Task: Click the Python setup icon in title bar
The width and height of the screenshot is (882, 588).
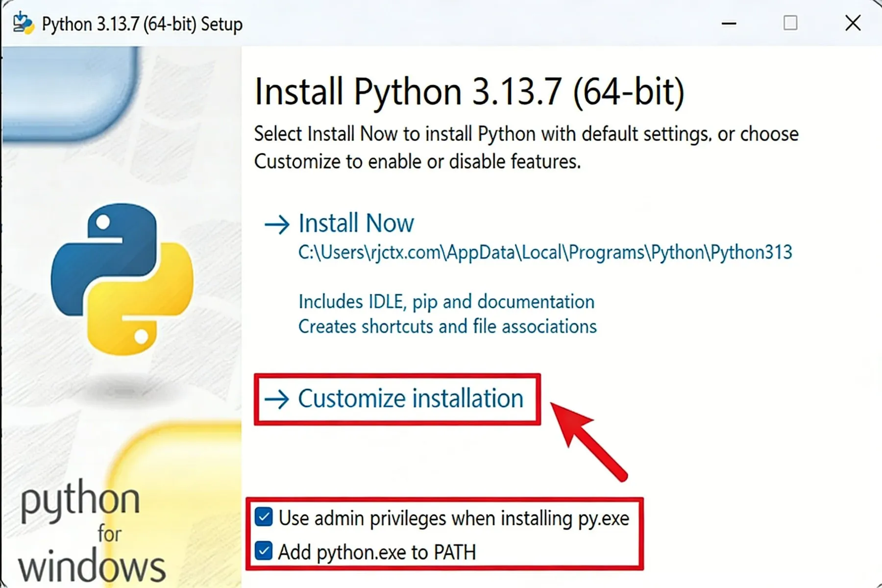Action: pyautogui.click(x=23, y=23)
